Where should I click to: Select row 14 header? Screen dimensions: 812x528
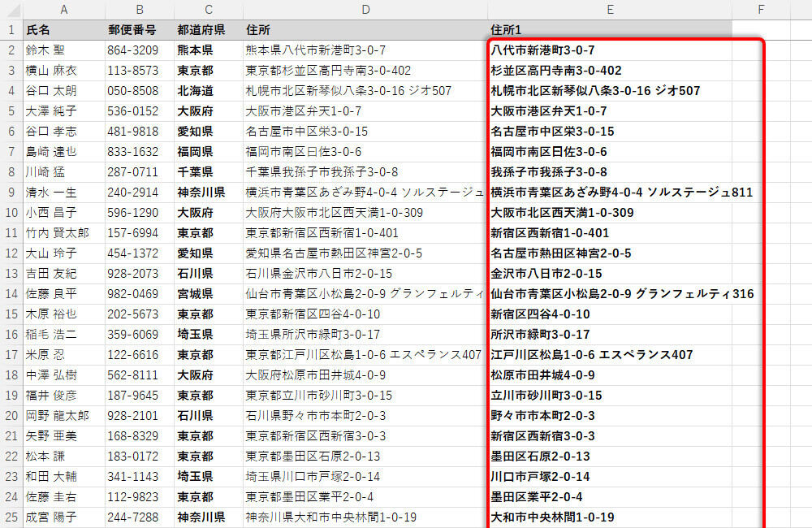11,294
